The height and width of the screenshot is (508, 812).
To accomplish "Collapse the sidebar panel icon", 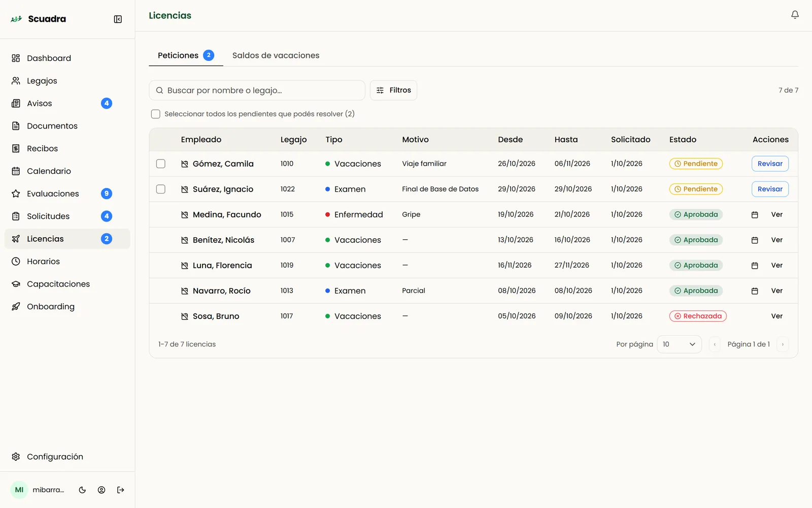I will coord(118,19).
